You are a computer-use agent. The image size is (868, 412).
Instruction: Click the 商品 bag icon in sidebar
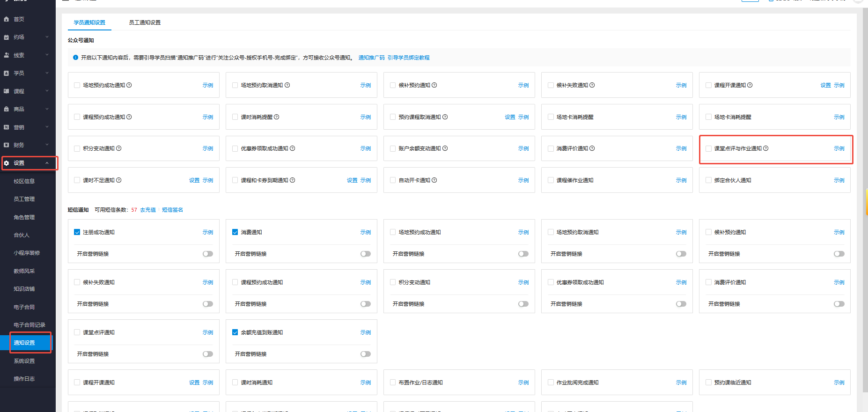click(x=7, y=109)
